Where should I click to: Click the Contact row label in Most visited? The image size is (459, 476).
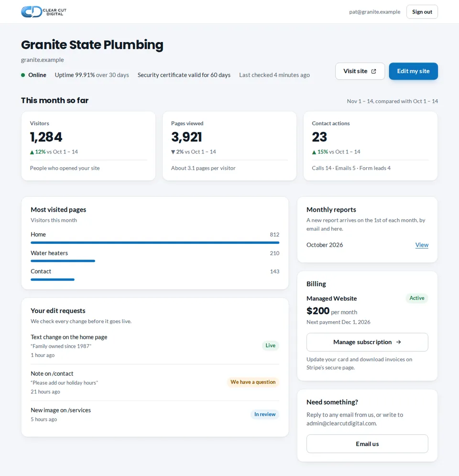click(x=41, y=271)
